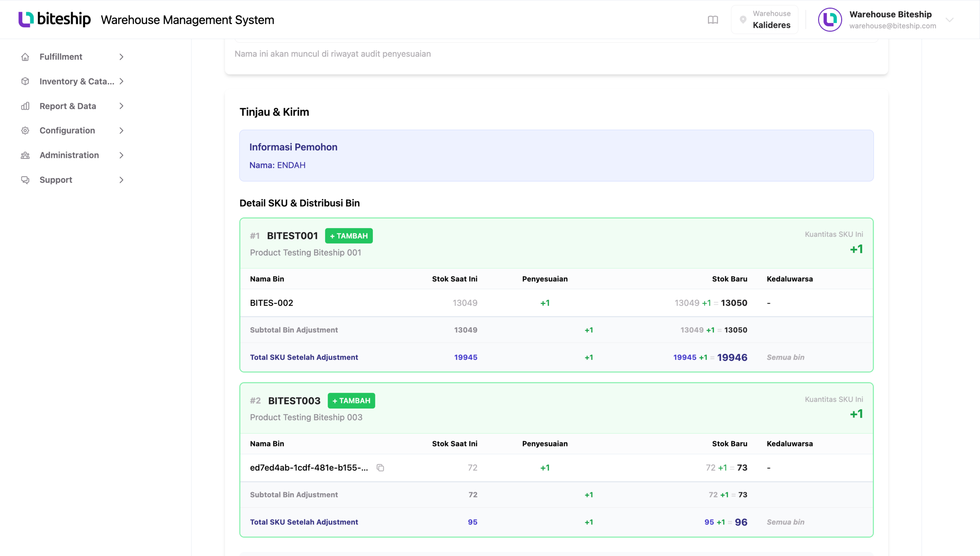Click Total SKU Setelah Adjustment for BITEST003
This screenshot has width=980, height=556.
pos(304,522)
